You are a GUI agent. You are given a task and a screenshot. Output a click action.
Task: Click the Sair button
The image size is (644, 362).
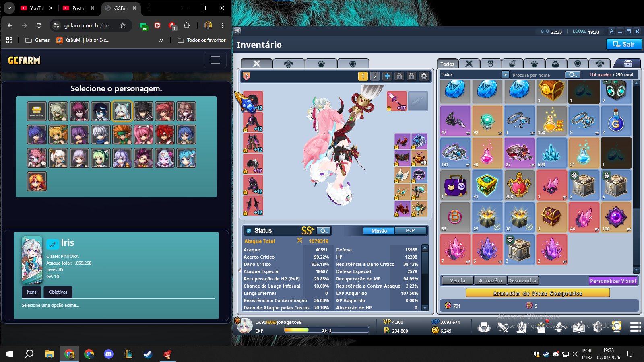click(624, 44)
